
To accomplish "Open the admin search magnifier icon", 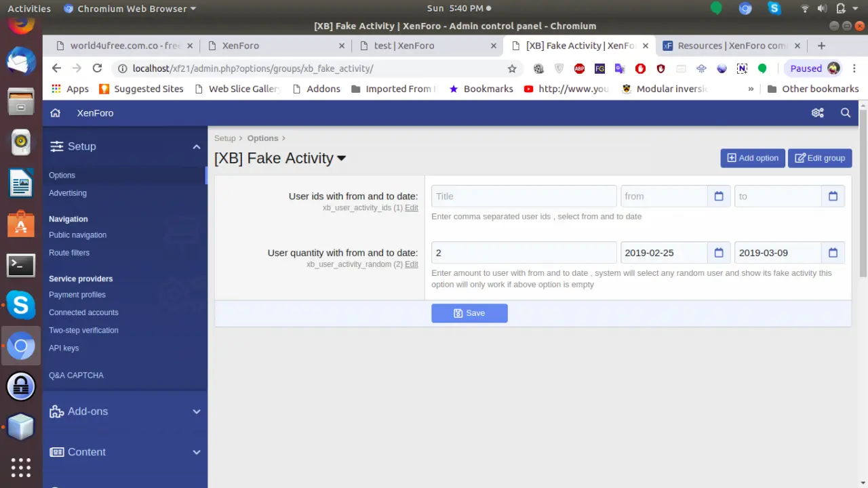I will (x=845, y=113).
